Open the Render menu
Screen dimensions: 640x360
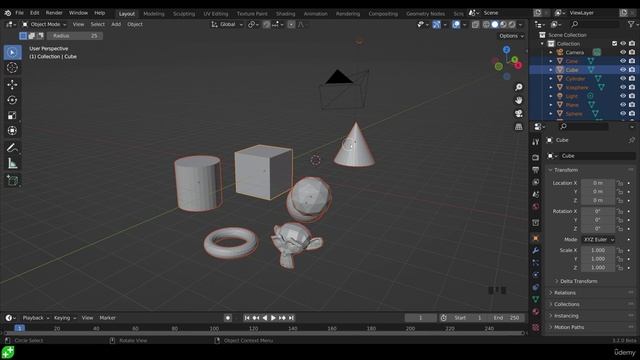54,13
